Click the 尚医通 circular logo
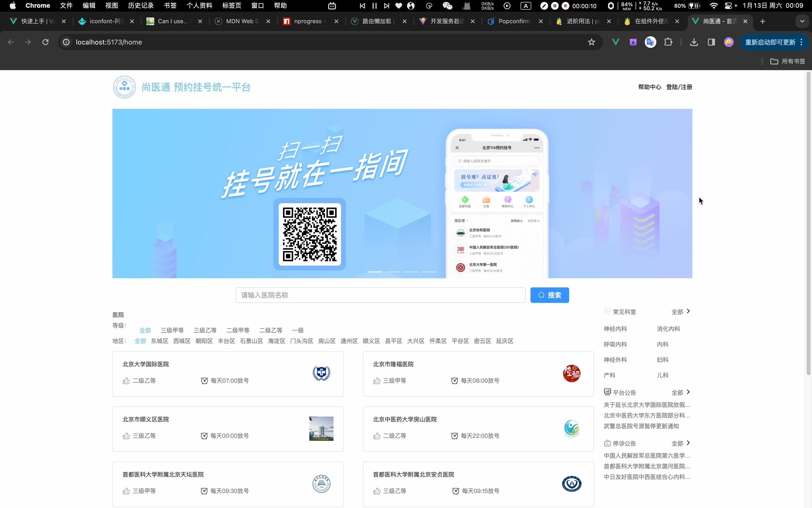 tap(124, 87)
